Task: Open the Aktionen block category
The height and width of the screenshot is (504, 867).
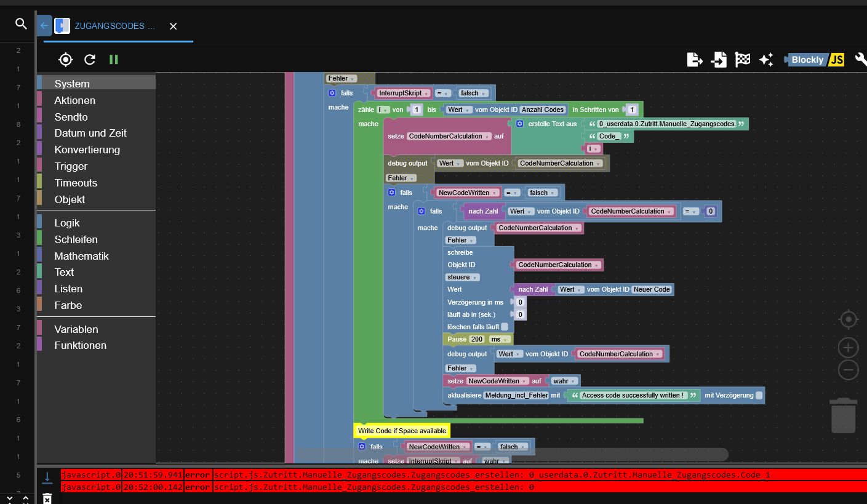Action: pyautogui.click(x=96, y=100)
